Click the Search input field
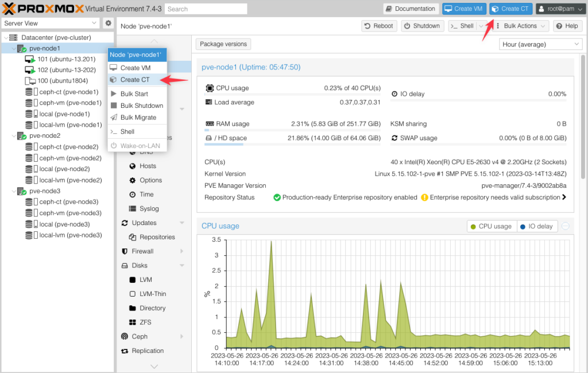588x373 pixels. tap(206, 9)
